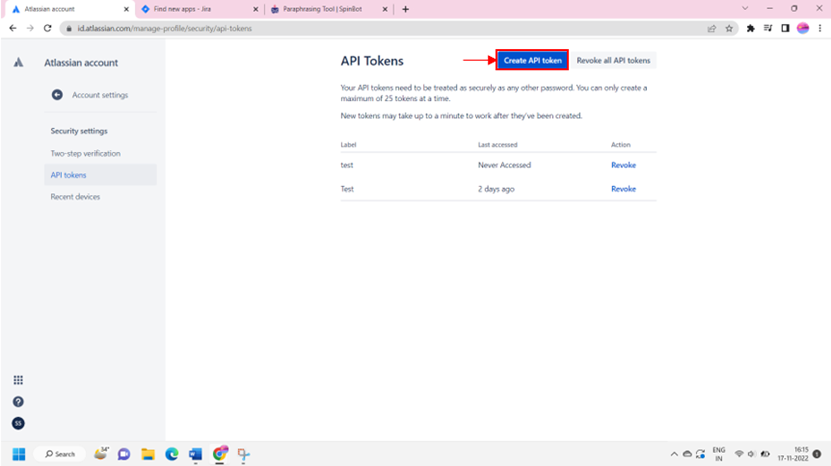Open the Windows Start menu
The height and width of the screenshot is (466, 831).
point(19,454)
